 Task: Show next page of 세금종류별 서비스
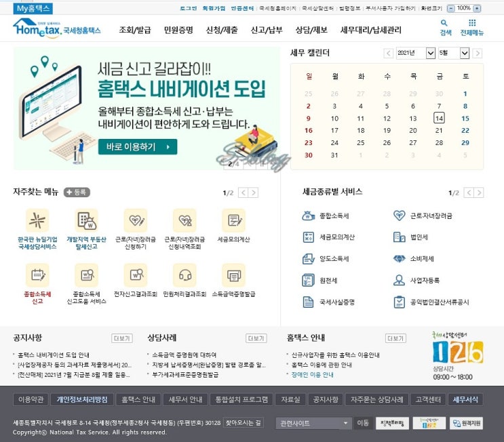(480, 193)
